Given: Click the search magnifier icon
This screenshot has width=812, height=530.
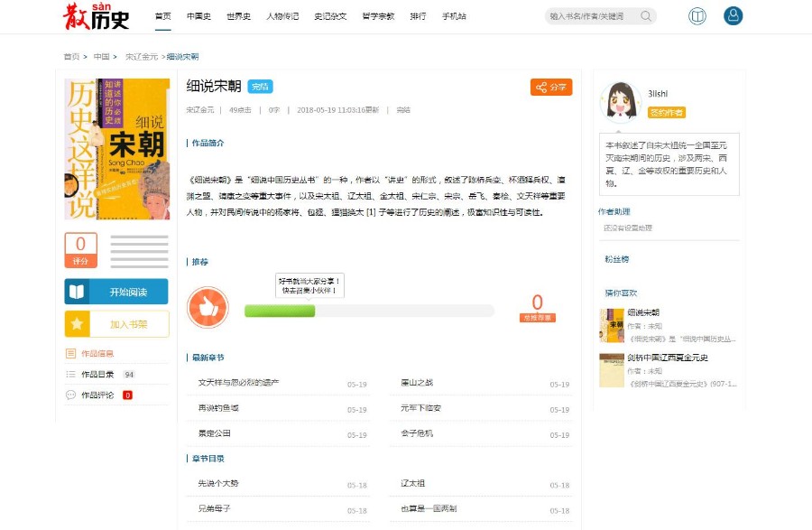Looking at the screenshot, I should pyautogui.click(x=644, y=15).
